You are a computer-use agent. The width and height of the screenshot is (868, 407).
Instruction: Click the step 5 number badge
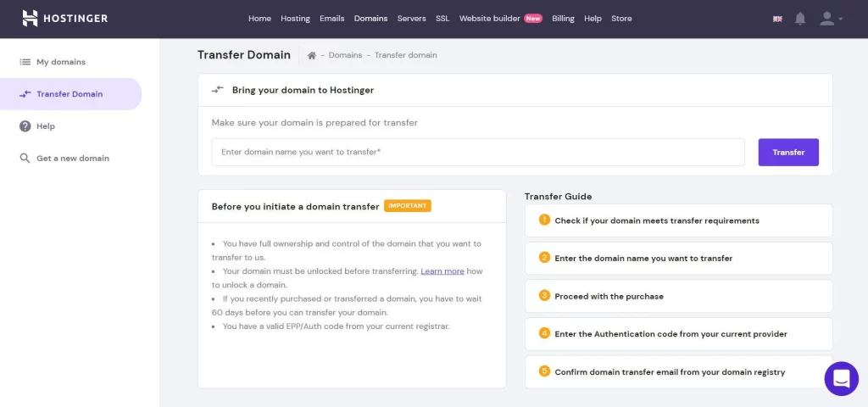[544, 371]
